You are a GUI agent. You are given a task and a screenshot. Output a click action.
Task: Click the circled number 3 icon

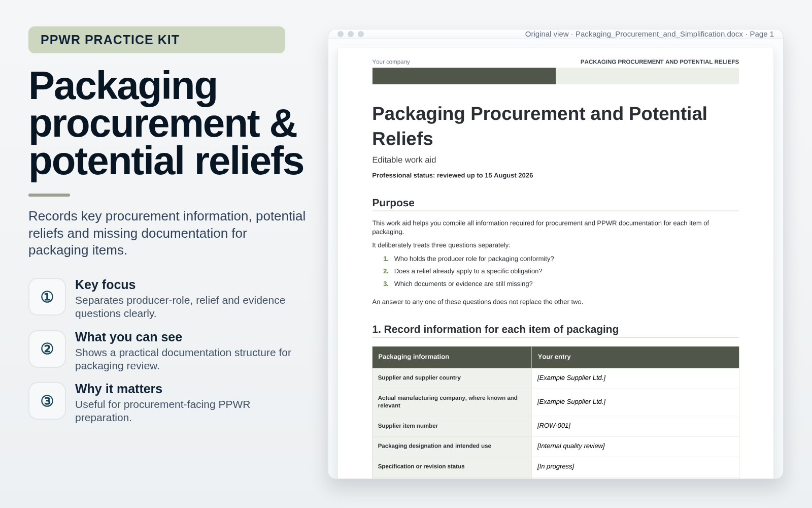(x=47, y=401)
